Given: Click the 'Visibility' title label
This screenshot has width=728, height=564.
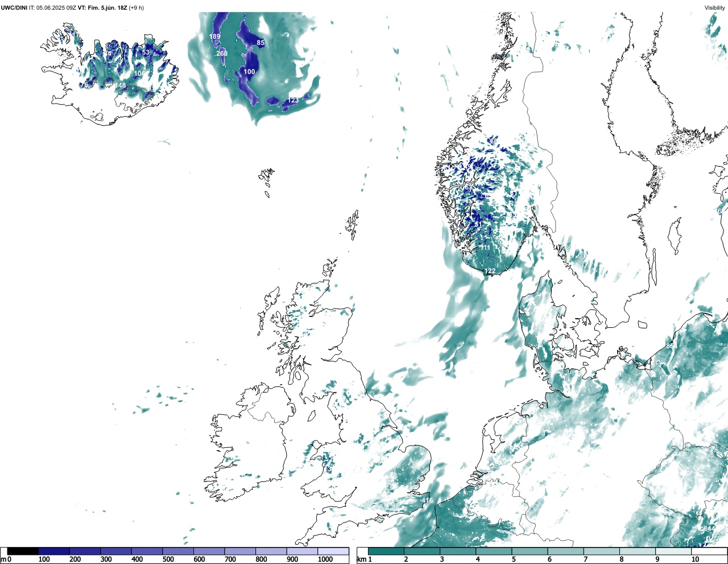Looking at the screenshot, I should (x=715, y=8).
